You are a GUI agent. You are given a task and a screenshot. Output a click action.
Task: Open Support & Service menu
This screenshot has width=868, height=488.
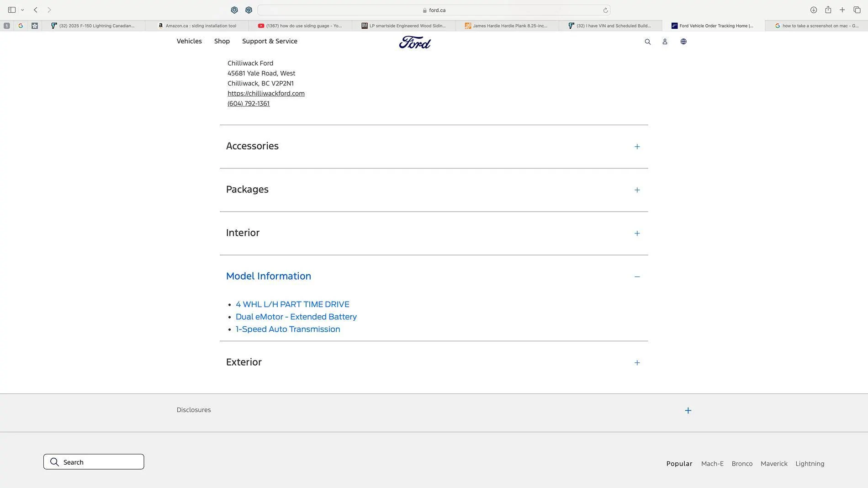coord(270,41)
